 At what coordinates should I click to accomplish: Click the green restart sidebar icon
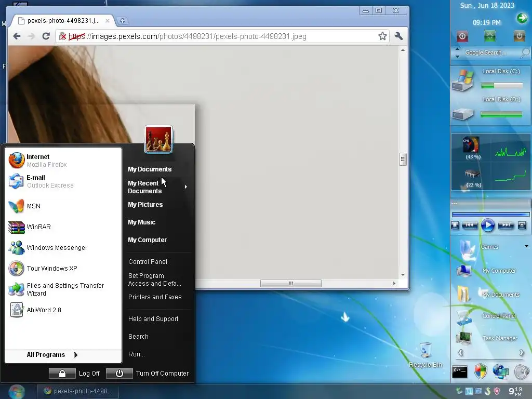pos(490,36)
